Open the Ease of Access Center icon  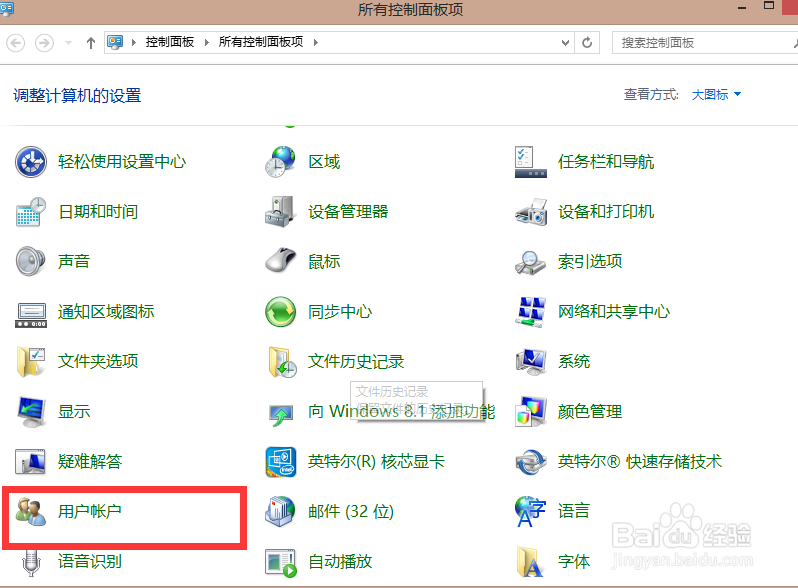[31, 162]
